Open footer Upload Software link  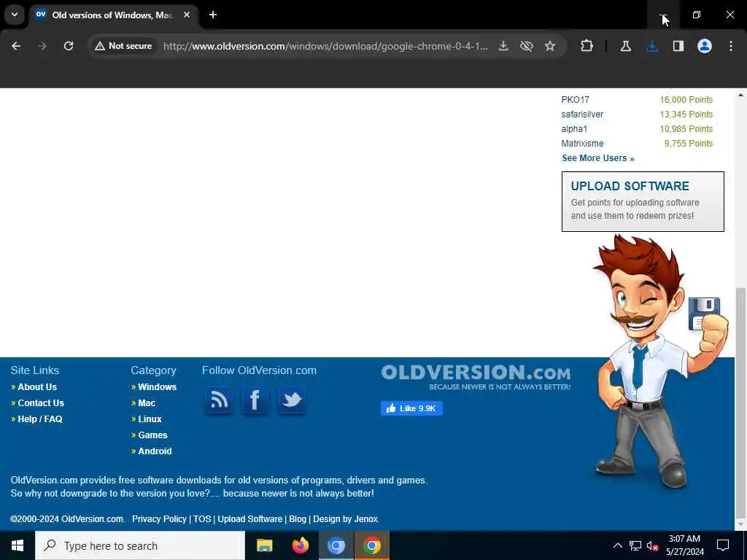pyautogui.click(x=249, y=519)
